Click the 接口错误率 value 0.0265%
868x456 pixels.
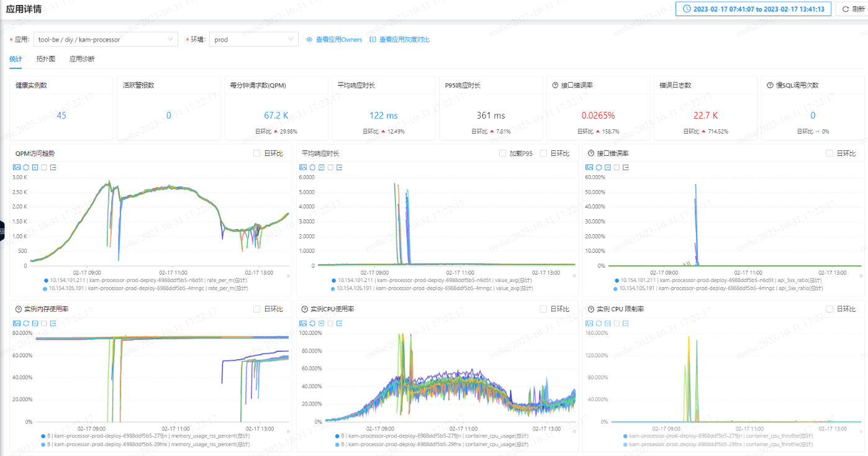click(598, 116)
